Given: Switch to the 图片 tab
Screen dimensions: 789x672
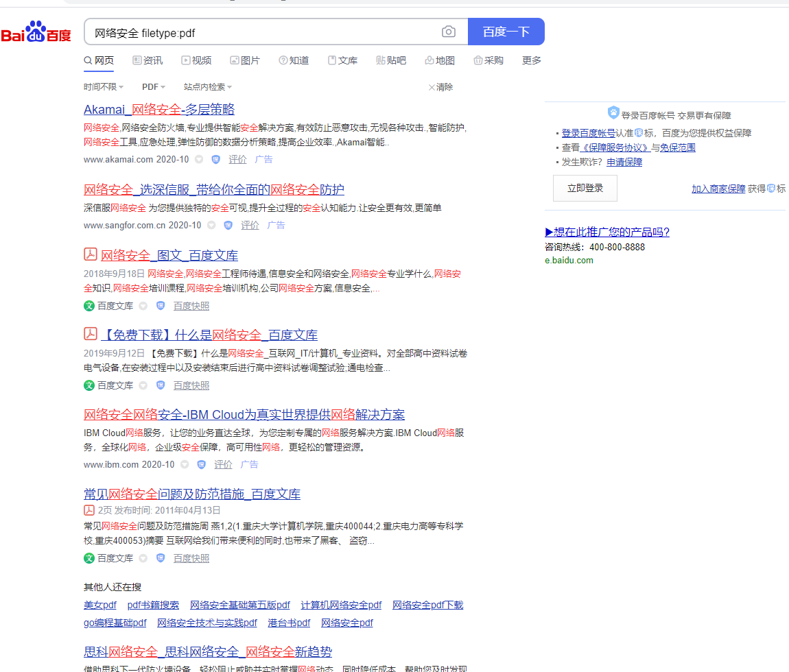Looking at the screenshot, I should click(245, 60).
